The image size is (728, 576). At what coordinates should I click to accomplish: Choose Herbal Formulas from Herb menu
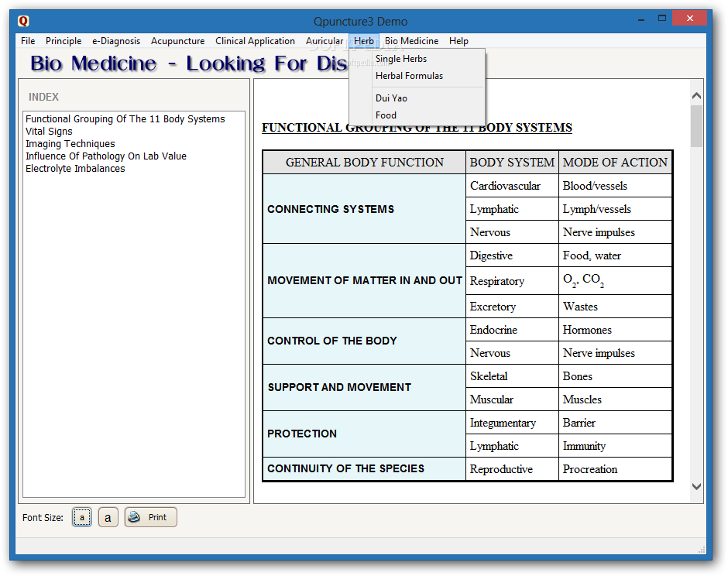pyautogui.click(x=417, y=76)
